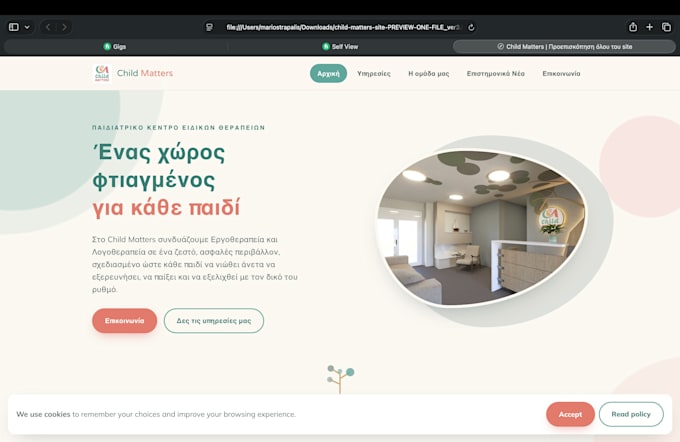Open Επιστημονικά Νέα nav item

(x=496, y=74)
